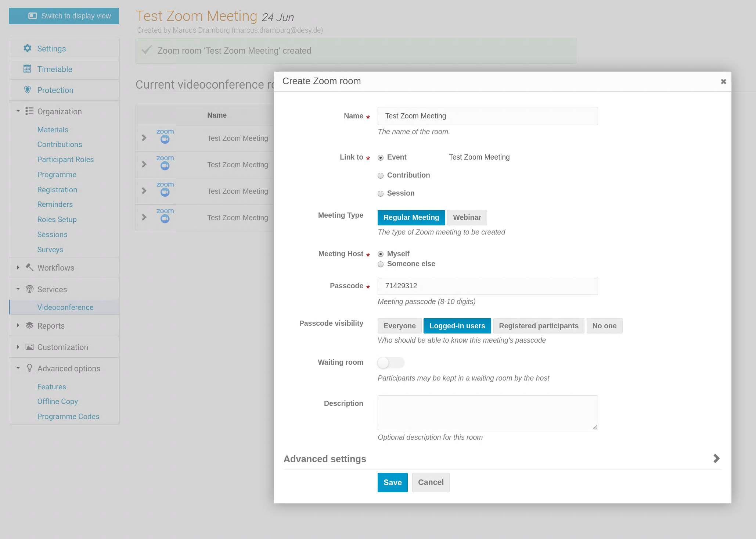The width and height of the screenshot is (756, 539).
Task: Open Surveys in the sidebar
Action: point(50,250)
